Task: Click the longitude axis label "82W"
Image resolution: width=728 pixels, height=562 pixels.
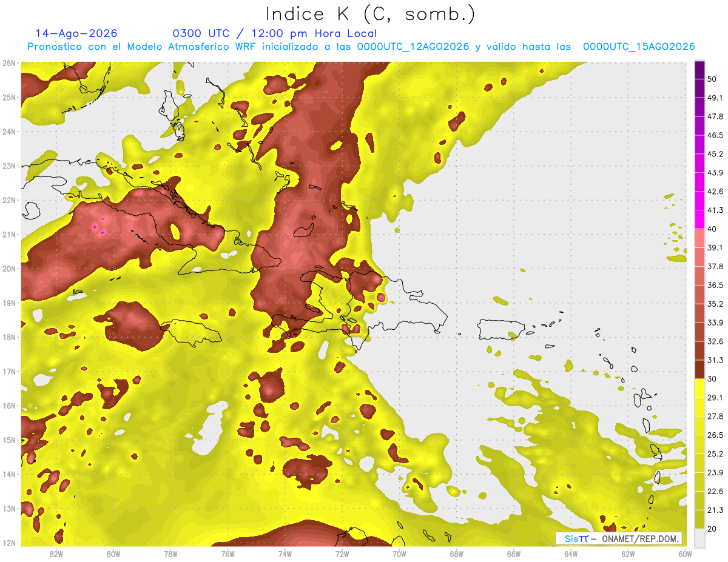Action: click(x=56, y=554)
